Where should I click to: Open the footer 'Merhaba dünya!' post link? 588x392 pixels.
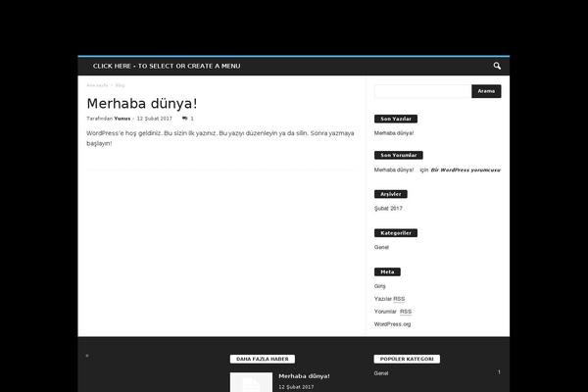point(304,376)
